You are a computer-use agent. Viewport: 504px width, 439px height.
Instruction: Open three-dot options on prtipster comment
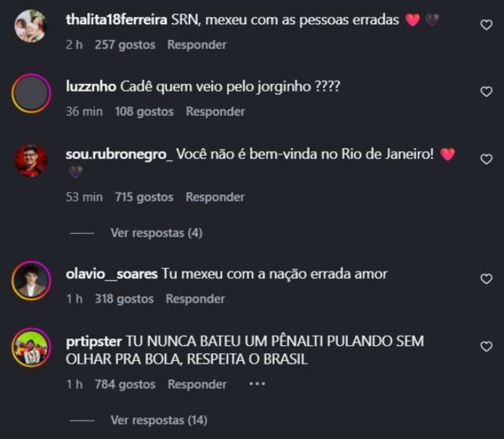coord(257,384)
